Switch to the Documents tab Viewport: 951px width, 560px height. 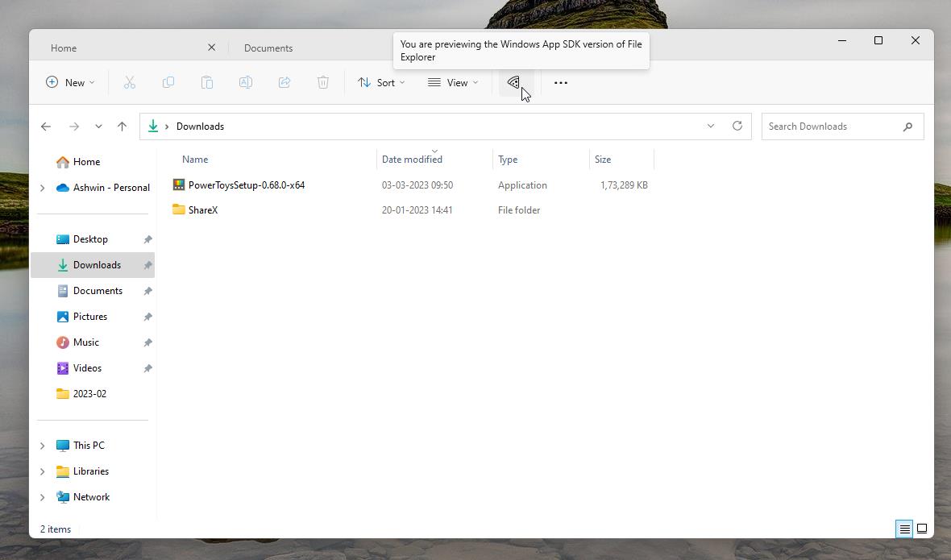pos(268,48)
